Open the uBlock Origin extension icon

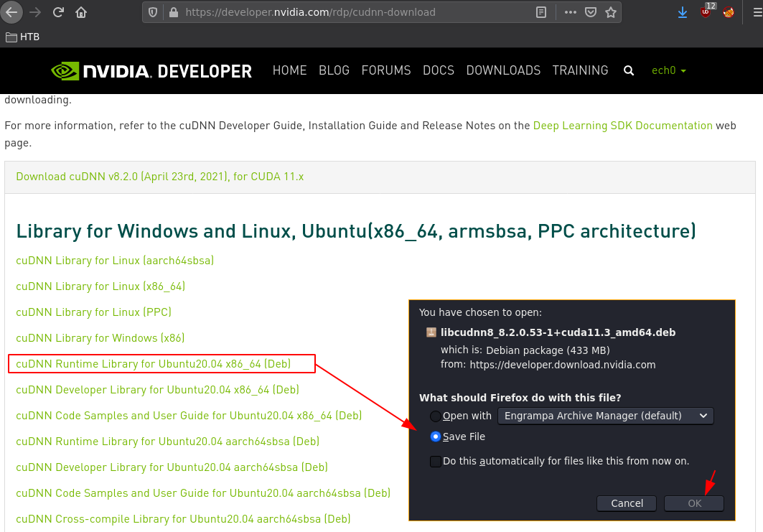[706, 12]
